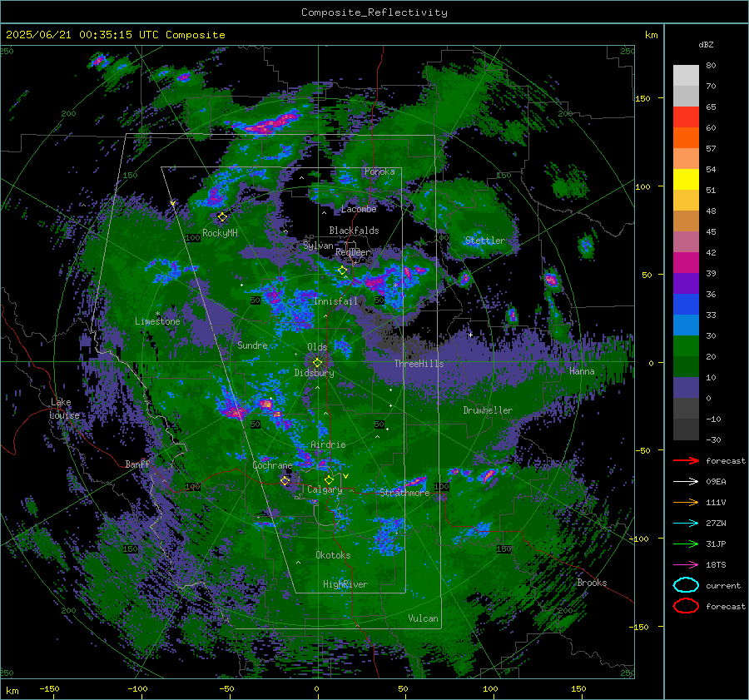Click the Limestone label
This screenshot has height=700, width=749.
[x=157, y=321]
